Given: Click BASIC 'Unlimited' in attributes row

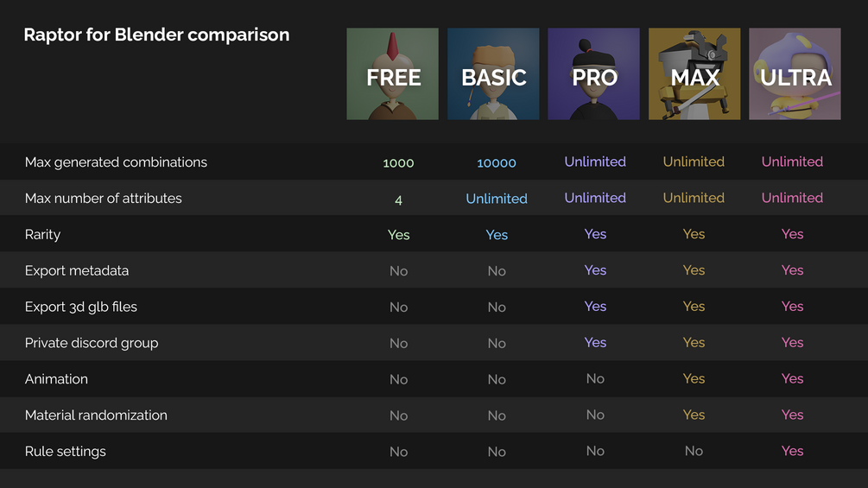Looking at the screenshot, I should (497, 199).
